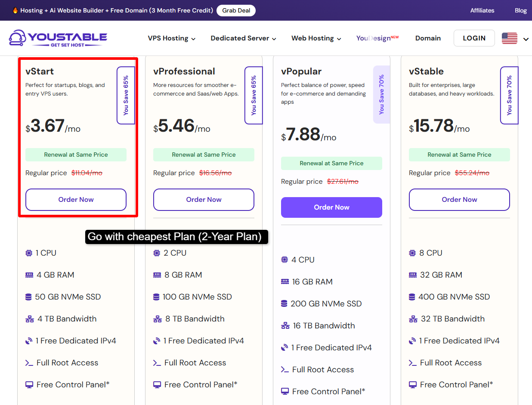Click the monitor icon in the vStart plan
Image resolution: width=532 pixels, height=405 pixels.
point(29,385)
